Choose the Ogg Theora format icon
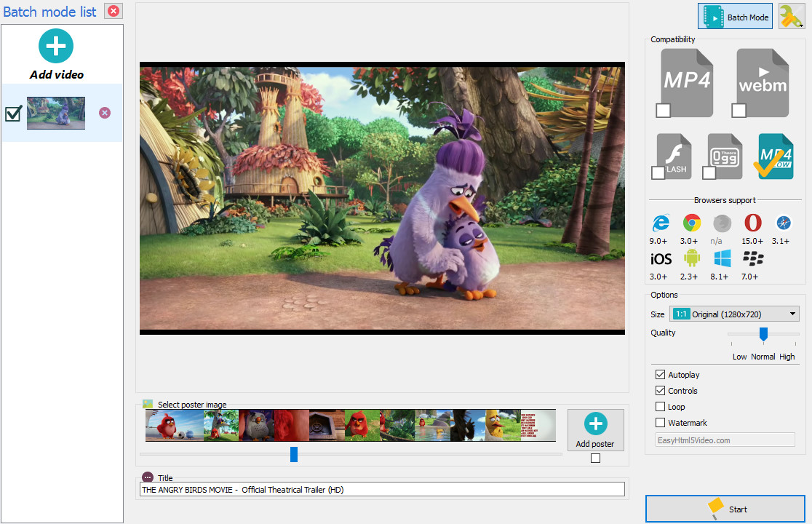 click(x=725, y=156)
